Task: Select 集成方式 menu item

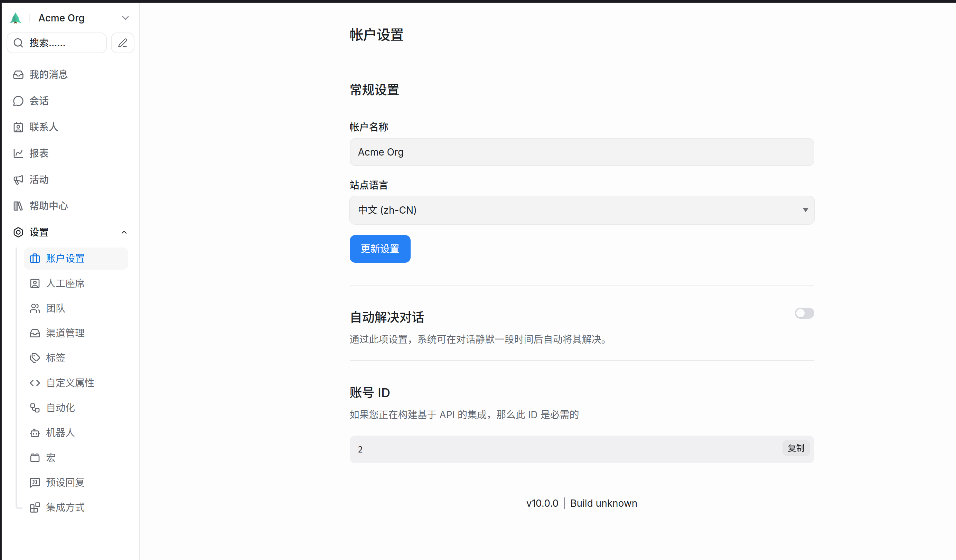Action: pyautogui.click(x=65, y=507)
